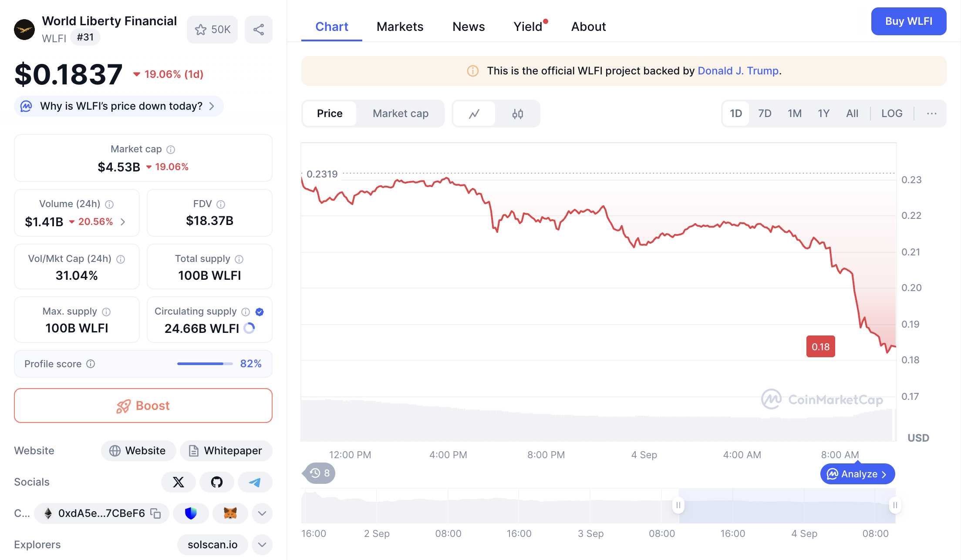Click the blue shield wallet icon
Image resolution: width=961 pixels, height=560 pixels.
pos(191,513)
